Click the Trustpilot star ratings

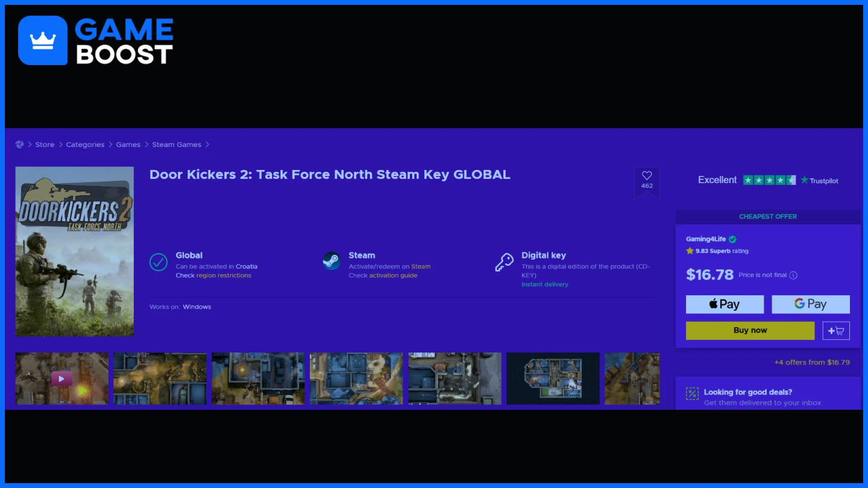769,180
